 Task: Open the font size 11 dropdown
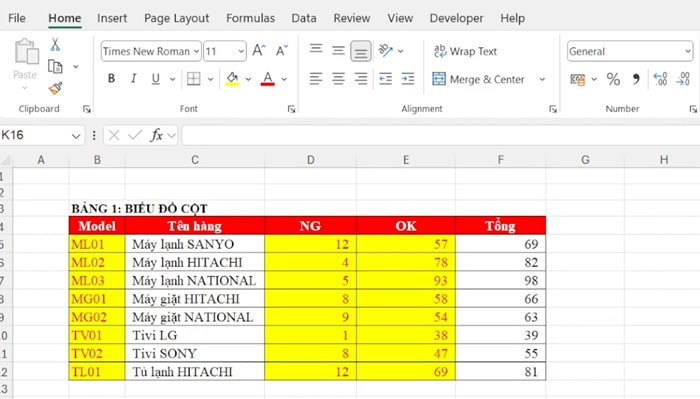click(x=241, y=51)
